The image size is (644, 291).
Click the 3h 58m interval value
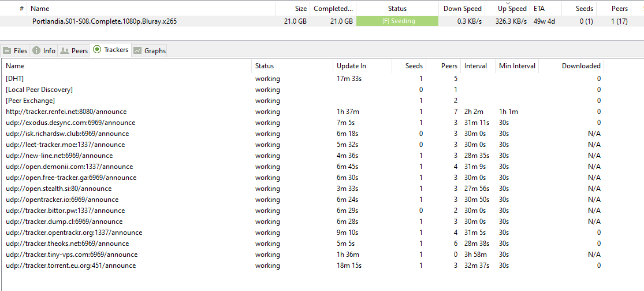click(475, 255)
